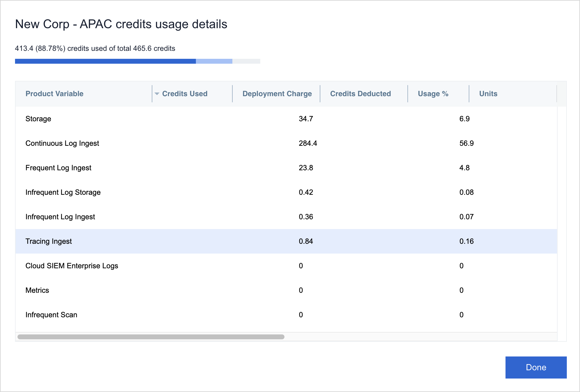Screen dimensions: 580x392
Task: Click the Units column header
Action: coord(488,94)
